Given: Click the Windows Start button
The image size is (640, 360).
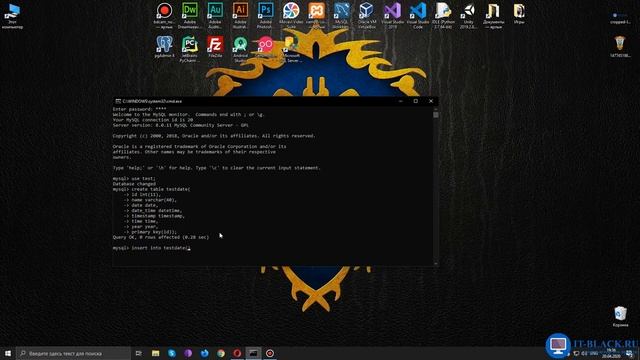Looking at the screenshot, I should click(x=8, y=353).
